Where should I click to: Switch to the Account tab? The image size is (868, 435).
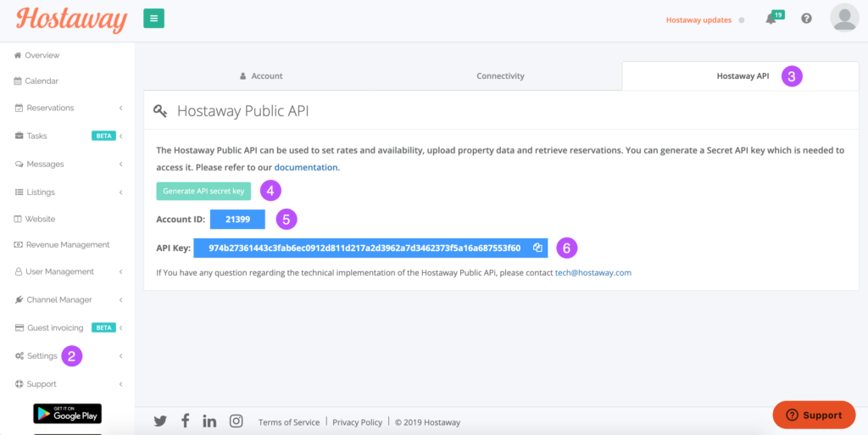(262, 75)
